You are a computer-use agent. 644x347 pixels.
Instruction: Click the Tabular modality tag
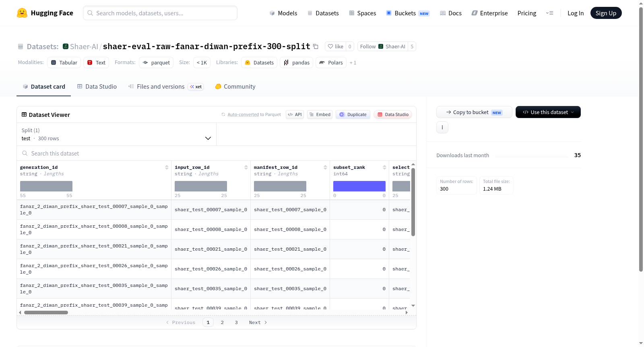pos(64,62)
